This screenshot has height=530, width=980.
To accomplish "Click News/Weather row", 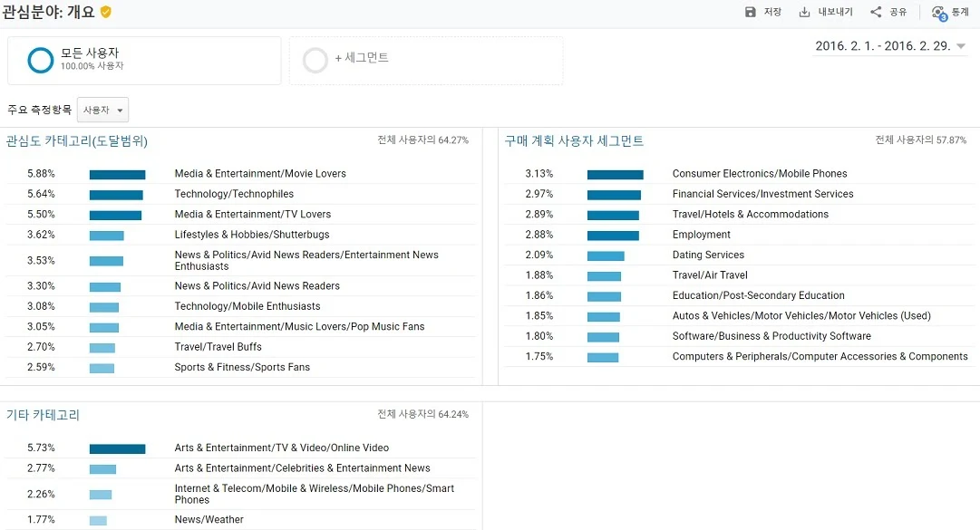I will point(240,519).
